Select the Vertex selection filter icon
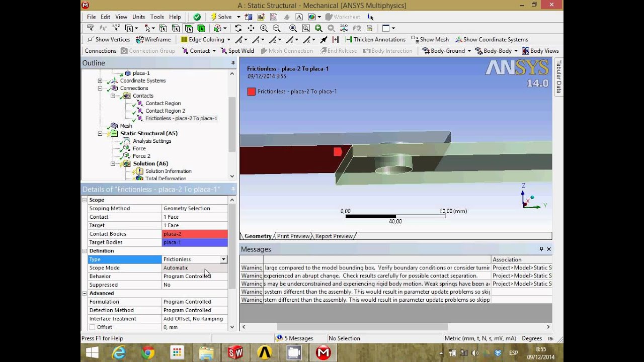 click(163, 28)
